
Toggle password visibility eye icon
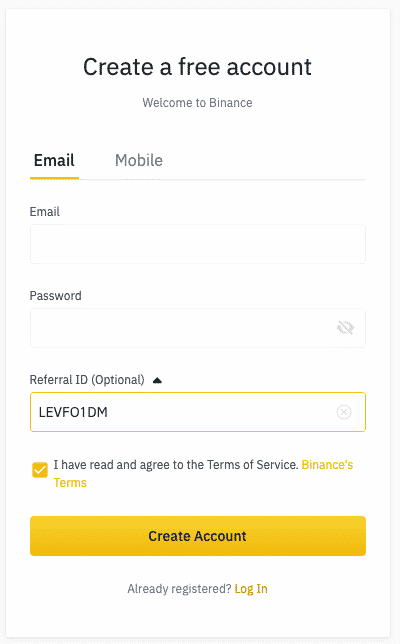click(x=345, y=328)
